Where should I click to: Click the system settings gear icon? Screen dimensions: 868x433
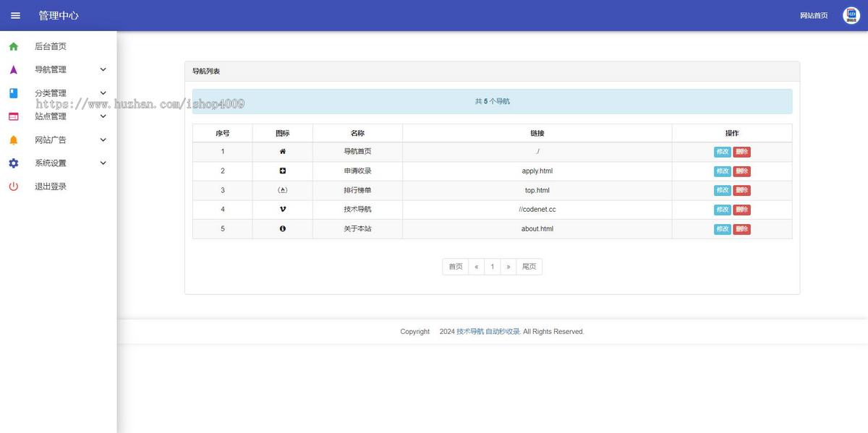click(x=14, y=163)
